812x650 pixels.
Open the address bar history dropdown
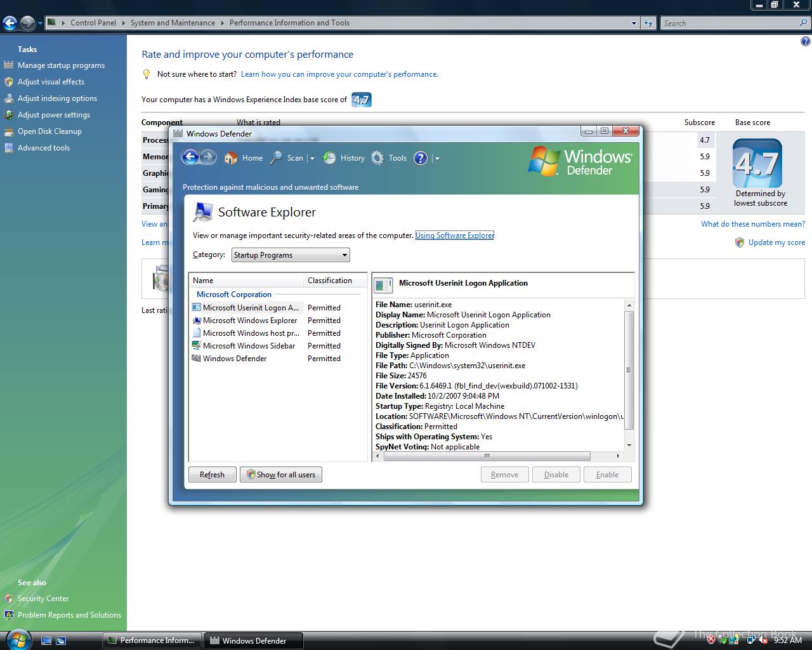634,23
